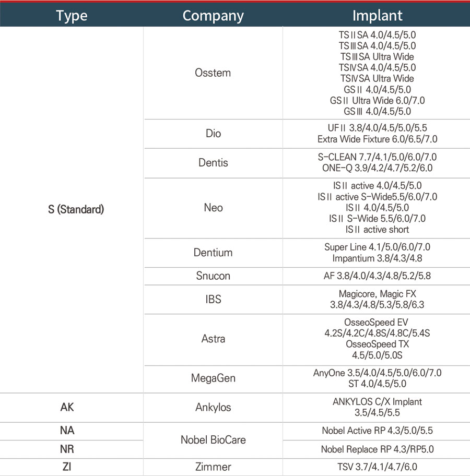
Task: Select the Dentis company name
Action: [x=213, y=163]
